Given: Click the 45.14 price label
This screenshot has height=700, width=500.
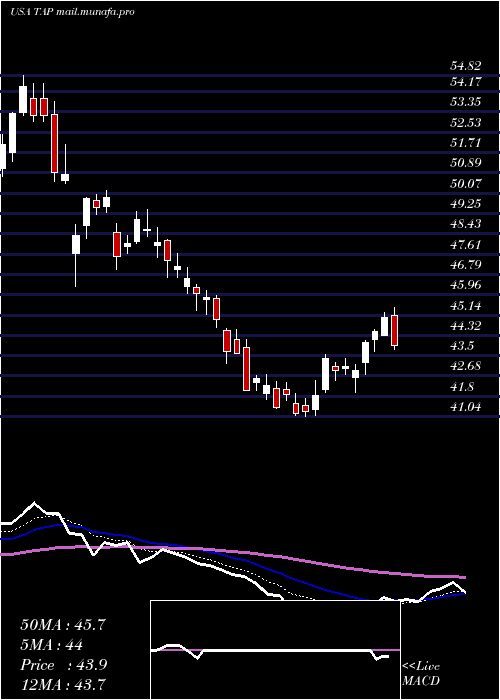Looking at the screenshot, I should click(x=466, y=306).
